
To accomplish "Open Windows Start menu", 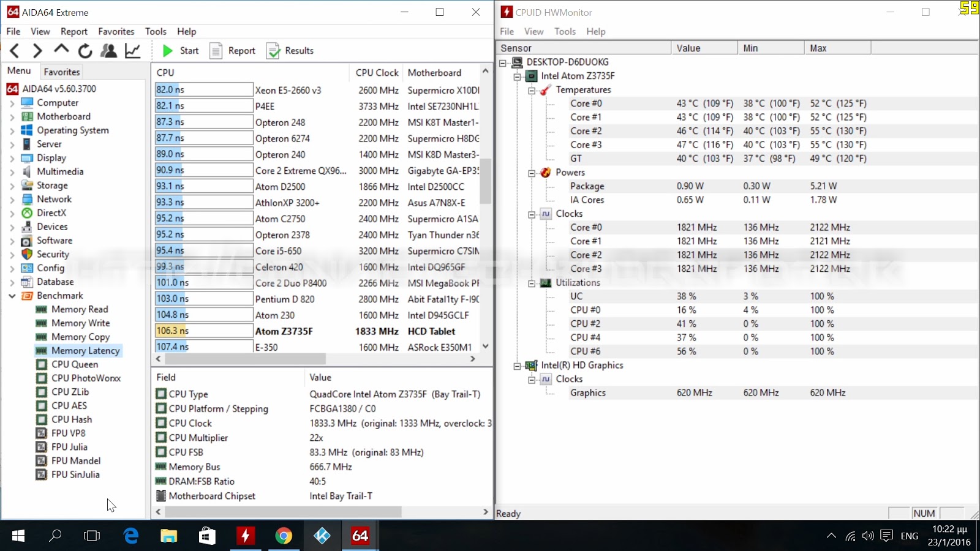I will [18, 536].
